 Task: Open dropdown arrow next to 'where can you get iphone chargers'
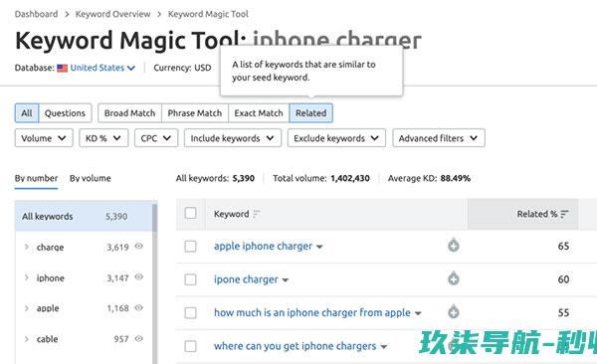pyautogui.click(x=384, y=347)
